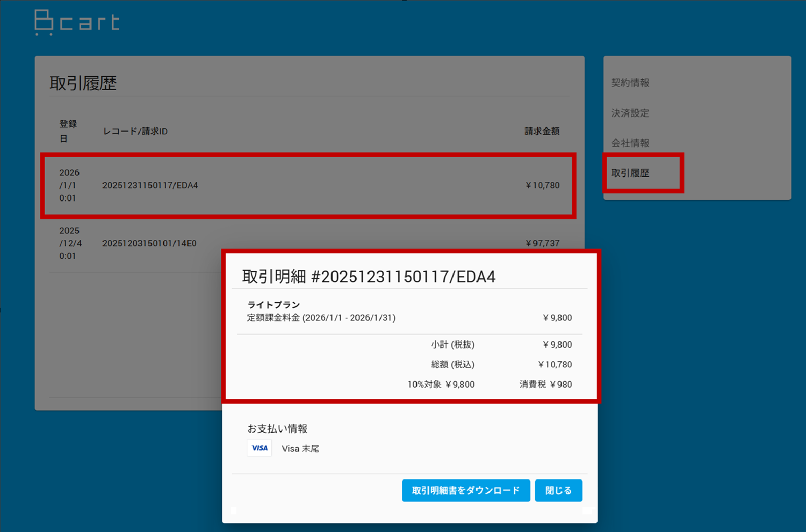Click the 2025/12/4 date in the second row

(x=70, y=243)
